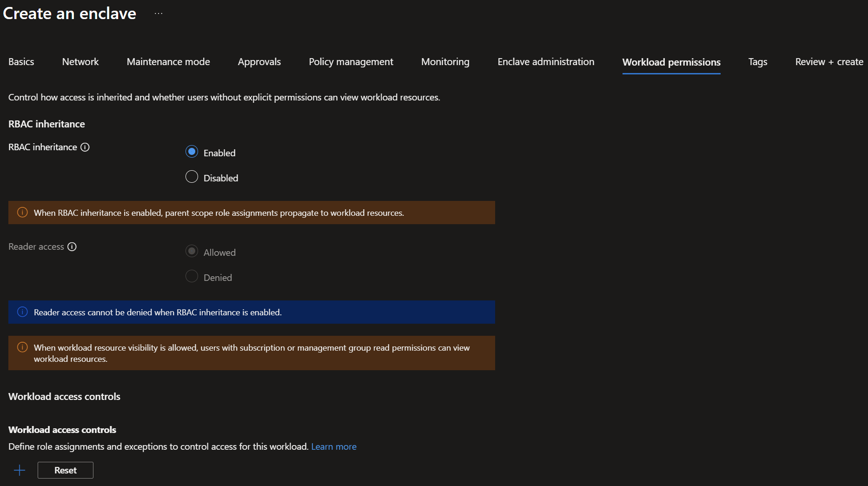Click the orange workload visibility warning icon

point(22,347)
